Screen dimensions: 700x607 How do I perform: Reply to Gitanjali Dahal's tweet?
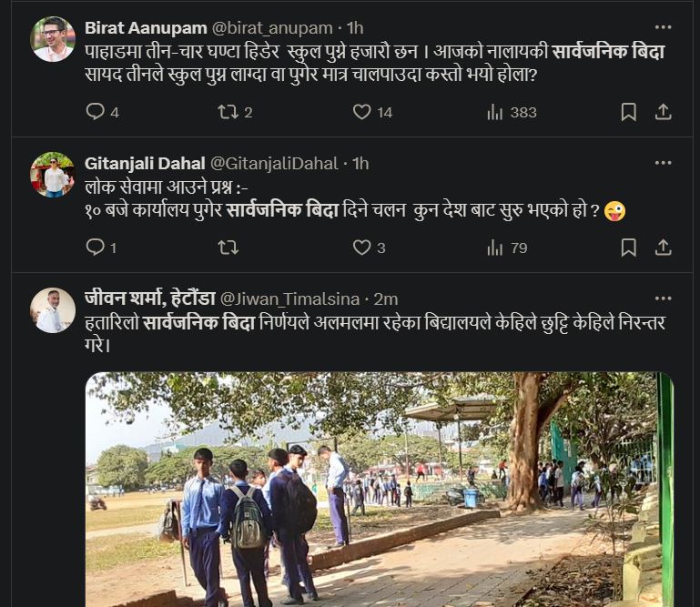[x=96, y=247]
